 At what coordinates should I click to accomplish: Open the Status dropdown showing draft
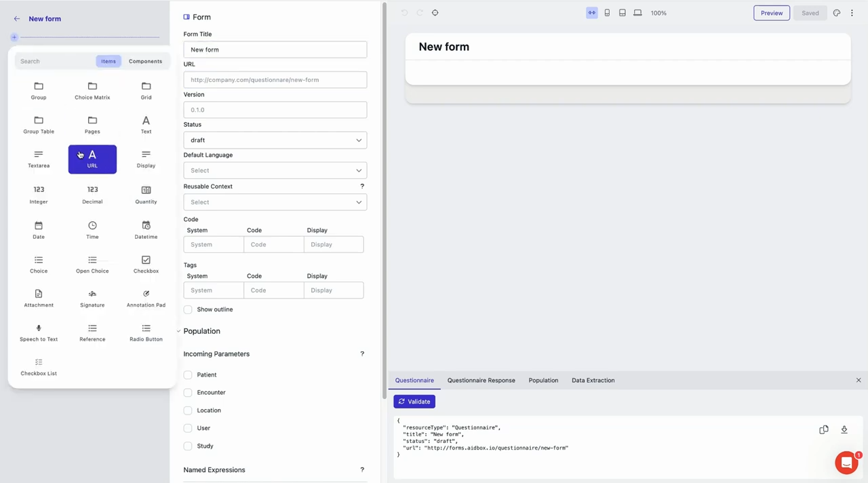[275, 140]
